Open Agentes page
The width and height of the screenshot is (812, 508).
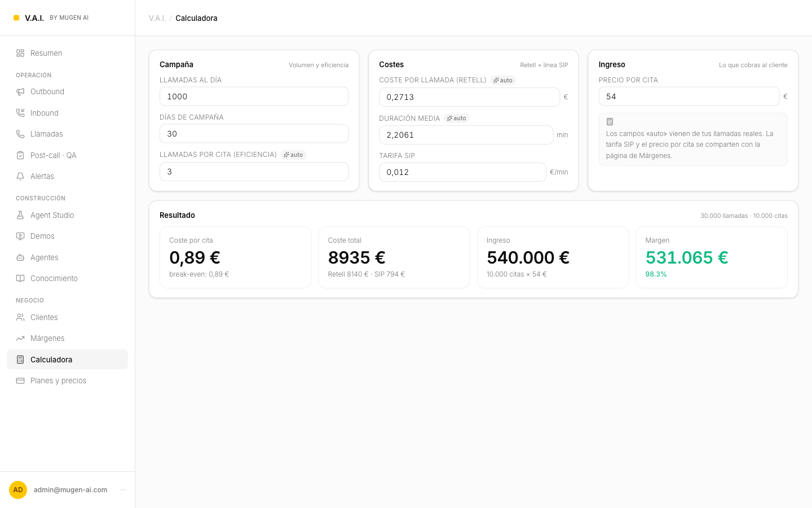coord(67,257)
